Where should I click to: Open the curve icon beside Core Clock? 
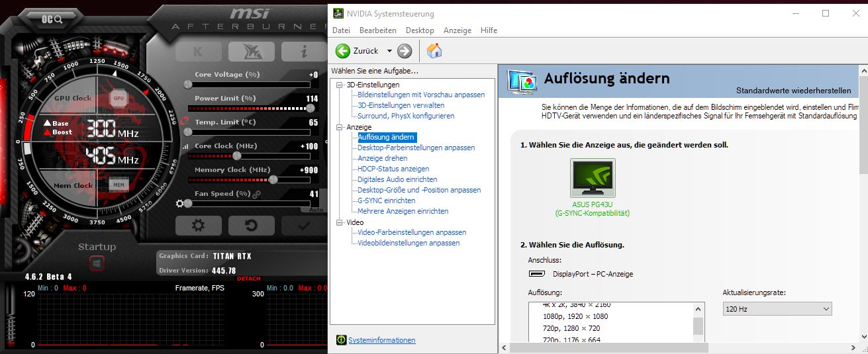click(185, 146)
